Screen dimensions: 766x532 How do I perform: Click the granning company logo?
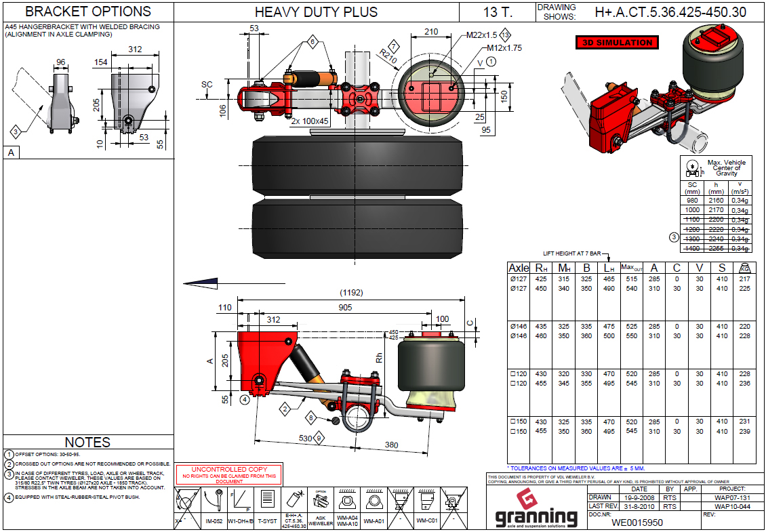(536, 508)
